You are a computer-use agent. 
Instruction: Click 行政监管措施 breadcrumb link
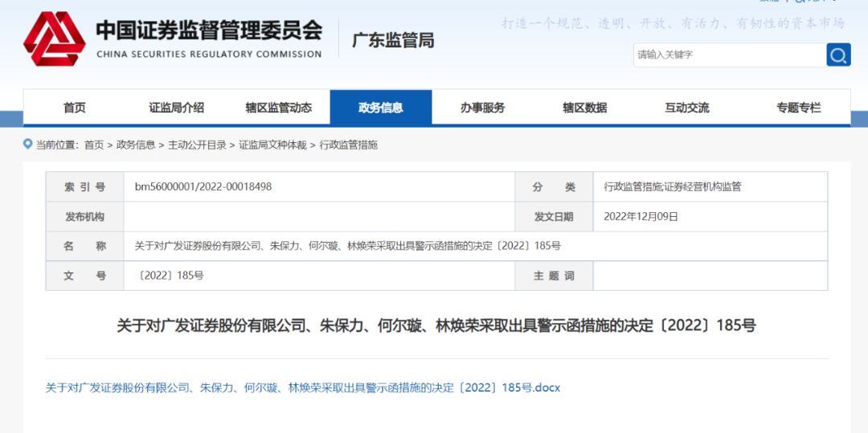point(348,145)
